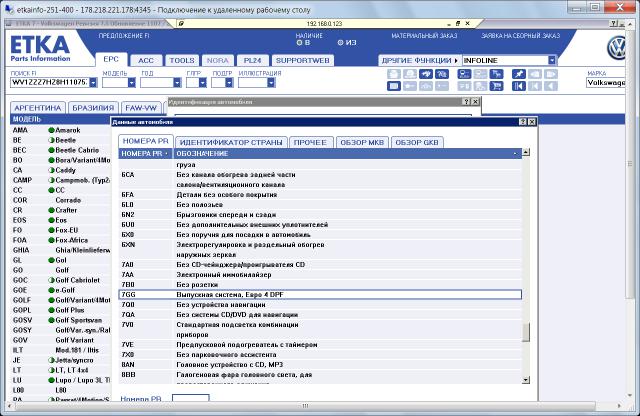640x416 pixels.
Task: Focus the ПОИСК FI VIN field
Action: click(x=50, y=82)
